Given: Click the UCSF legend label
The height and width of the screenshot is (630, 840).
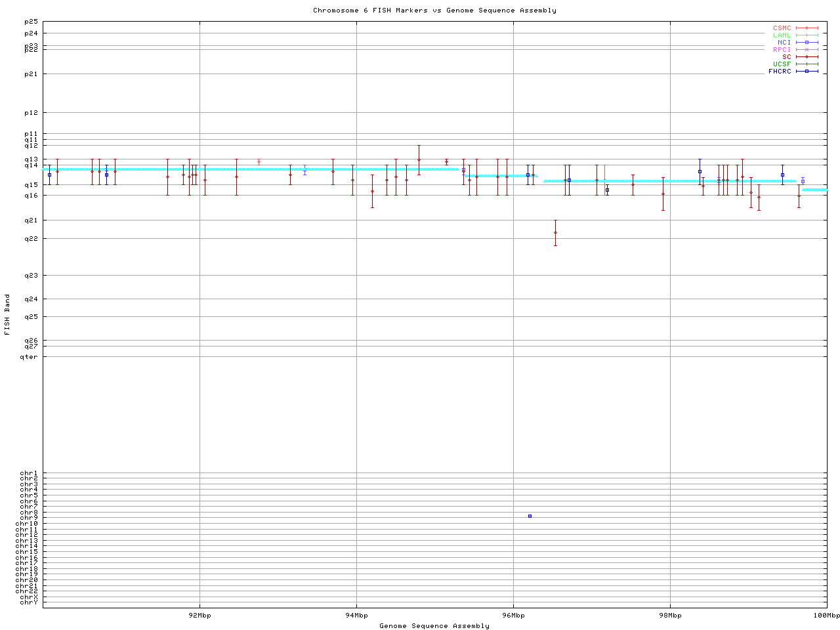Looking at the screenshot, I should 782,64.
